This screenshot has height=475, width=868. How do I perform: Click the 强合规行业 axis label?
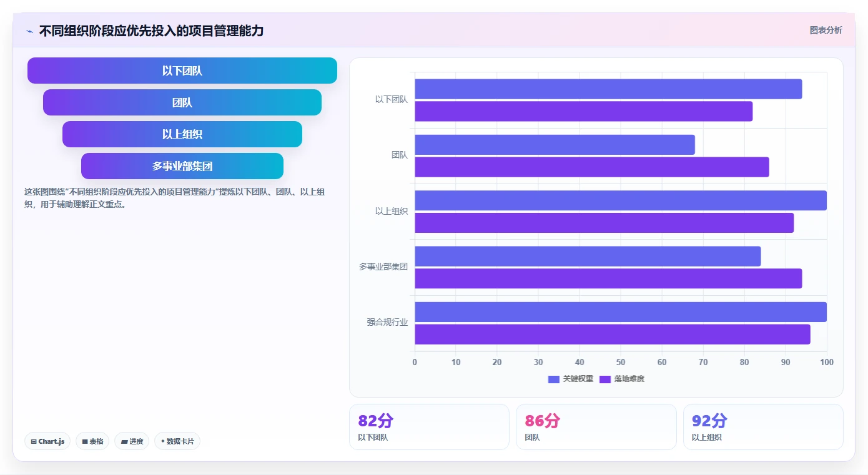click(x=387, y=323)
